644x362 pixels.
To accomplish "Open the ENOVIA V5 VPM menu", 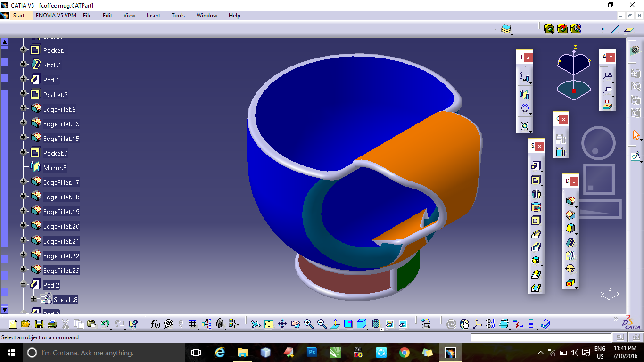I will (56, 16).
